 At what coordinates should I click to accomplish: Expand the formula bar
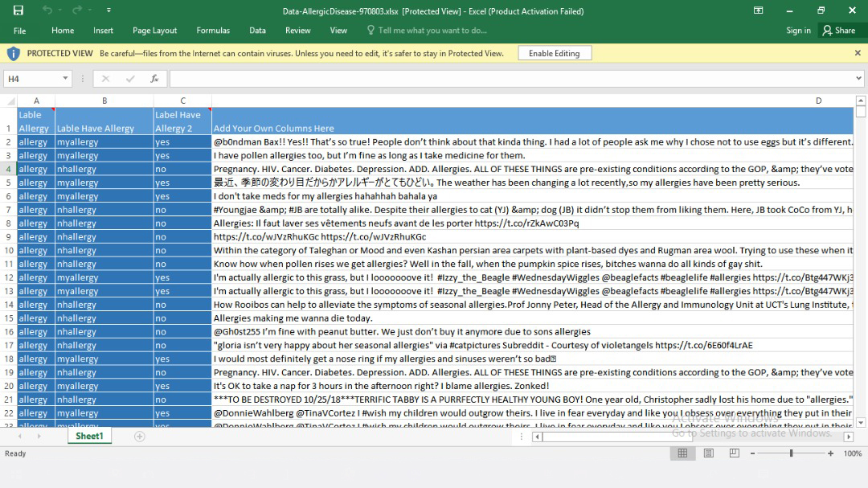tap(858, 79)
